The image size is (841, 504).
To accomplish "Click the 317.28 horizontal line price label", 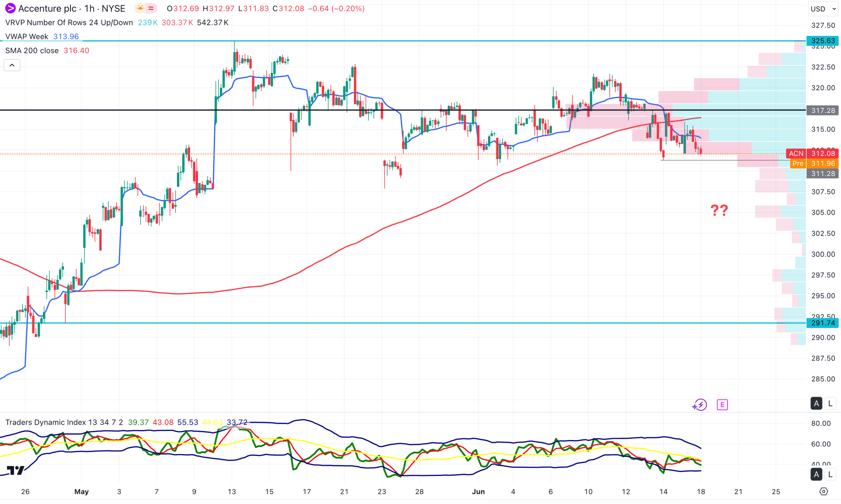I will [823, 110].
